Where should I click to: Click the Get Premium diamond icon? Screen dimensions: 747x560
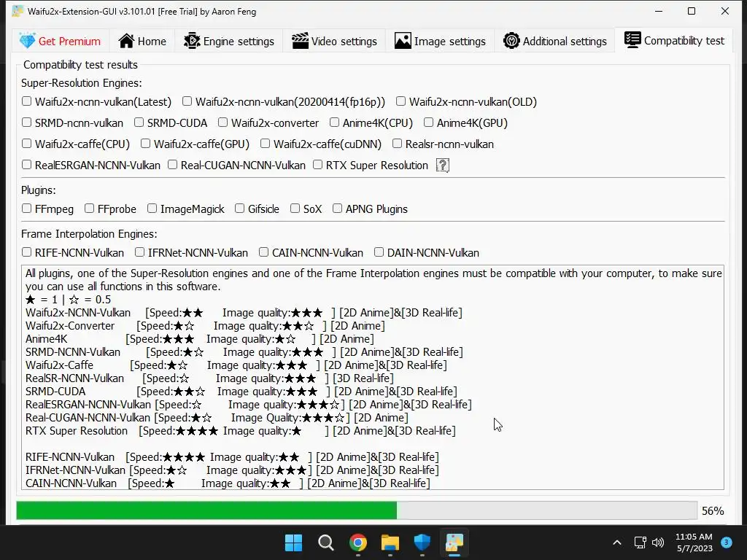[27, 41]
